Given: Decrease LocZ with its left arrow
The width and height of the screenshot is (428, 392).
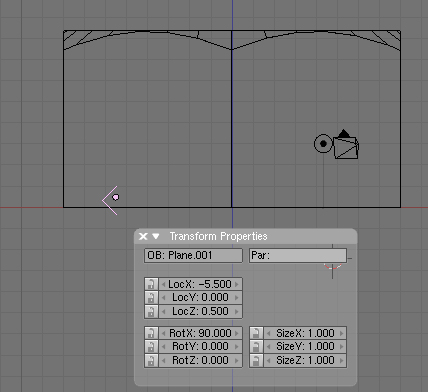Looking at the screenshot, I should coord(163,311).
